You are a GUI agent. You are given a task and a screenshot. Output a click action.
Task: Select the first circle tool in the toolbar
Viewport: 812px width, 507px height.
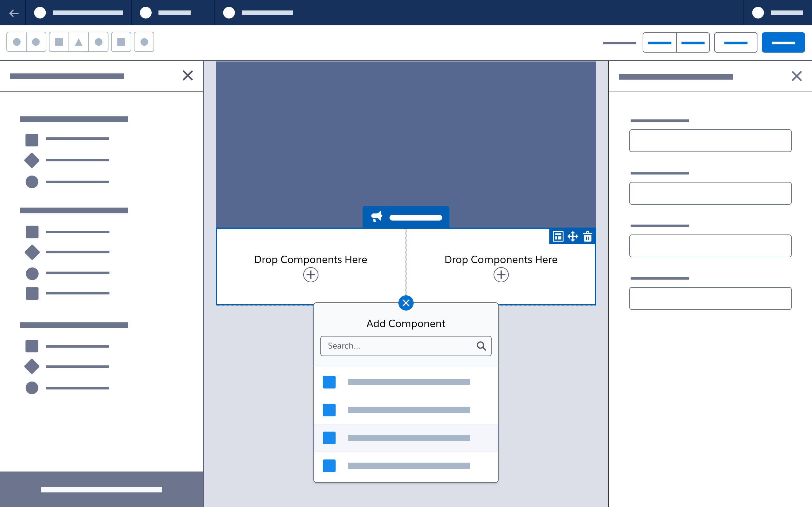pyautogui.click(x=16, y=42)
